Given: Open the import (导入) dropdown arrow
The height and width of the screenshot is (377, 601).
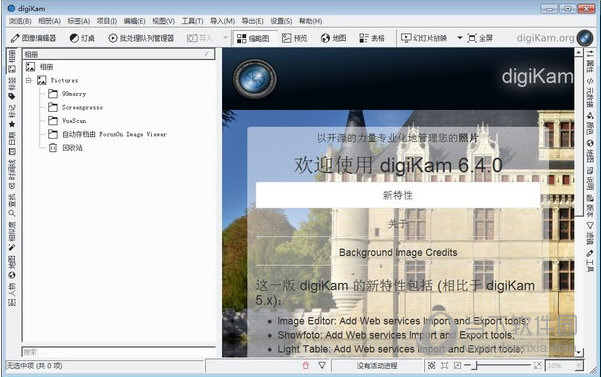Looking at the screenshot, I should [225, 38].
